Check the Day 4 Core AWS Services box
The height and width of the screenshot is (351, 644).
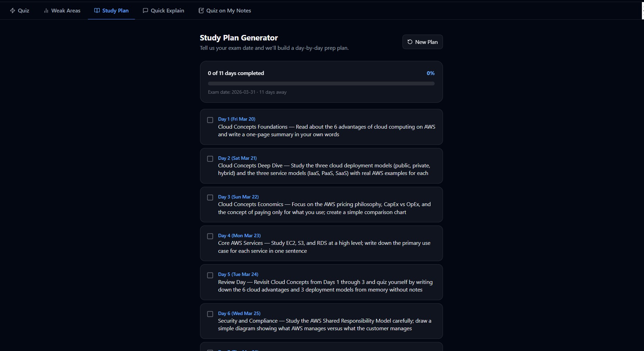pos(210,236)
